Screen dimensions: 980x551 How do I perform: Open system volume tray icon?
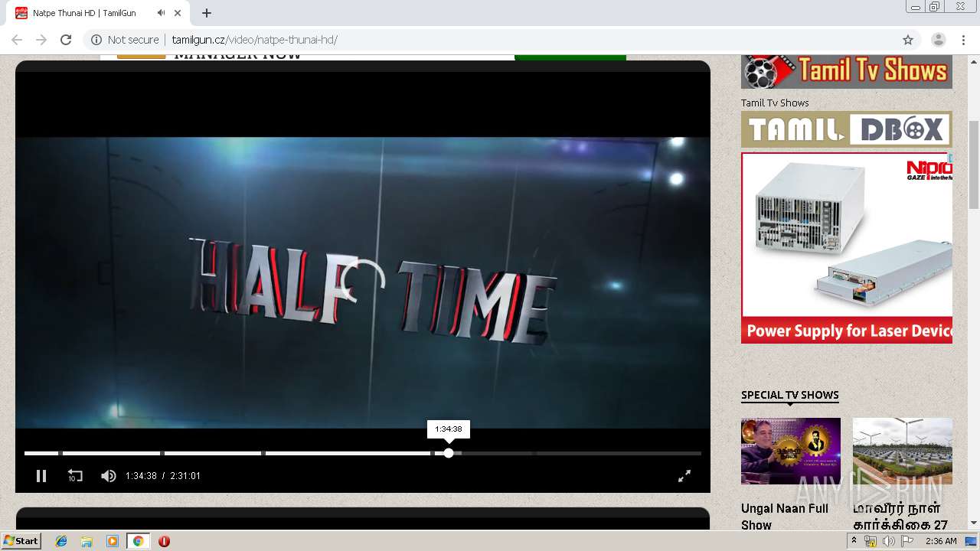[x=888, y=541]
